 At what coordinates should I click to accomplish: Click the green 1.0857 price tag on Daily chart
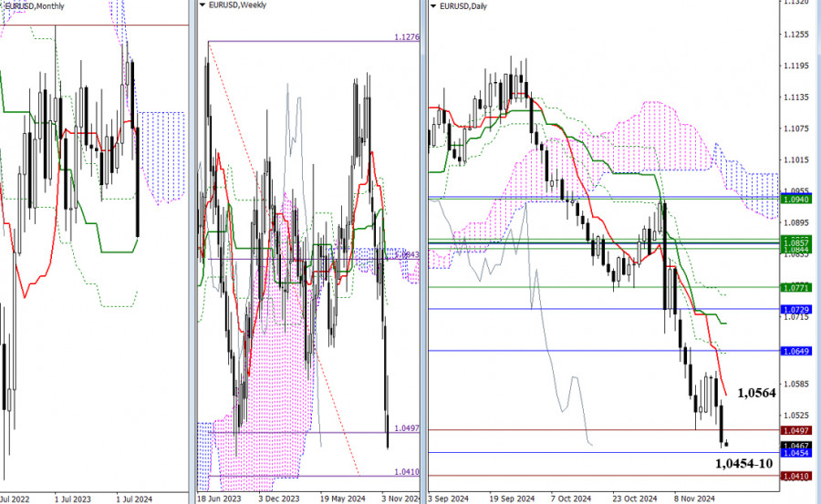795,242
